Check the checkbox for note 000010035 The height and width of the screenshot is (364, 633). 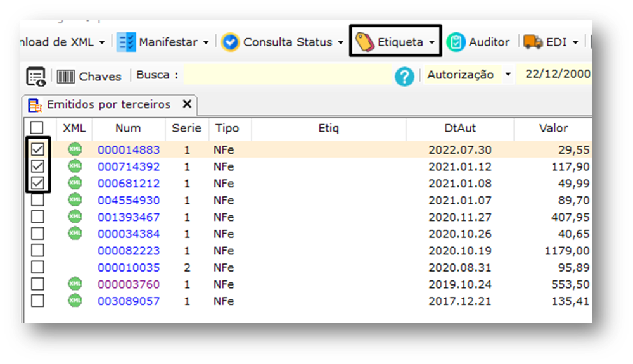pos(37,267)
